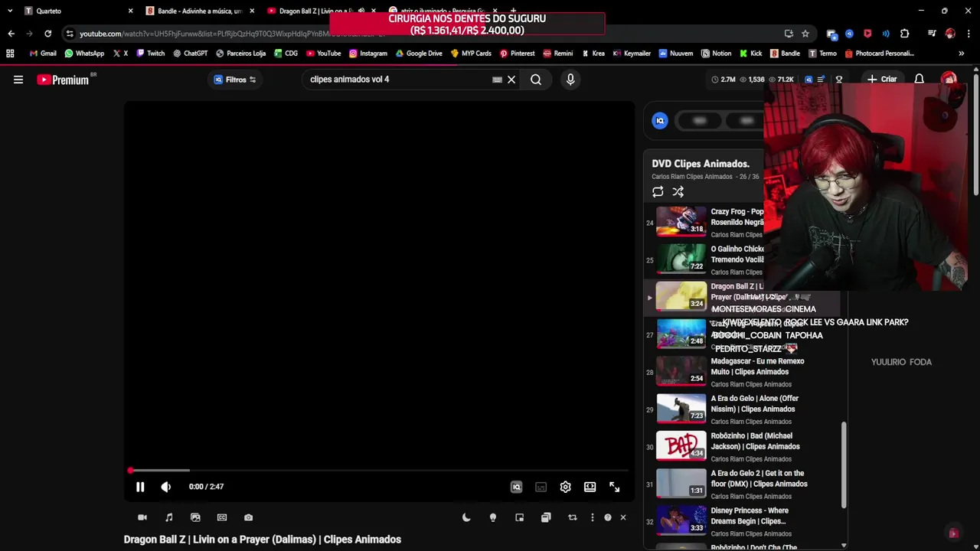The width and height of the screenshot is (980, 551).
Task: Toggle playlist shuffle button
Action: 678,192
